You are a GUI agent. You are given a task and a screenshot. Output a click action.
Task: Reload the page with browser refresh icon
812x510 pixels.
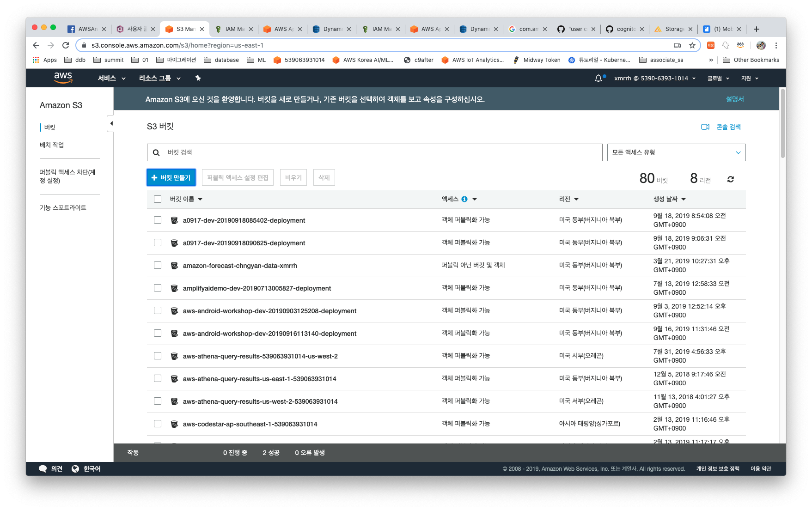(66, 45)
